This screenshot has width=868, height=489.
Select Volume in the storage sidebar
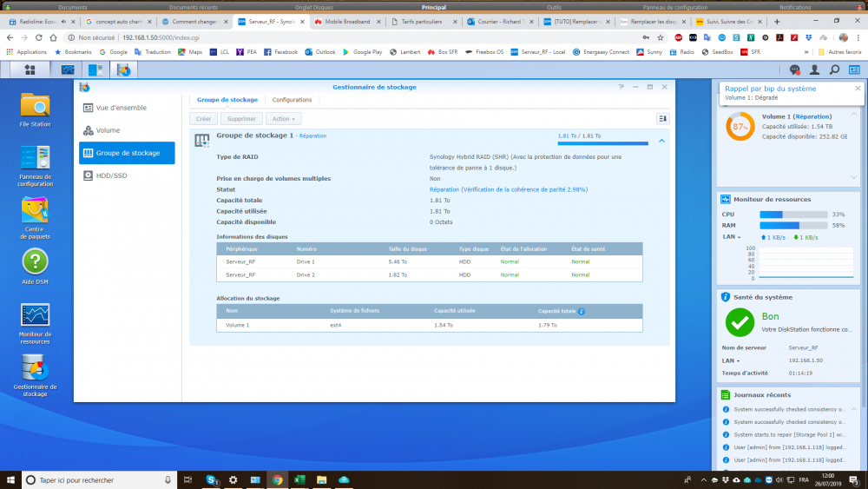(108, 130)
